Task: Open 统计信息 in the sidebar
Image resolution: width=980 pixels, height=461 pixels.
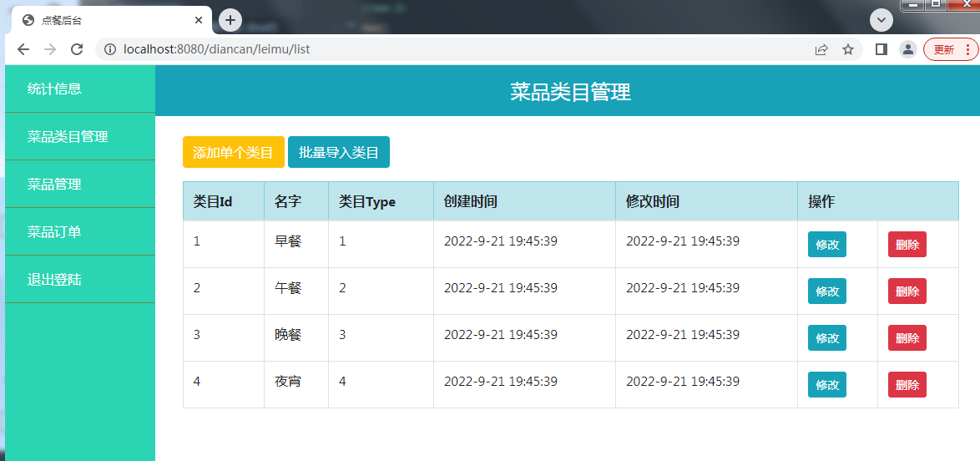Action: [54, 89]
